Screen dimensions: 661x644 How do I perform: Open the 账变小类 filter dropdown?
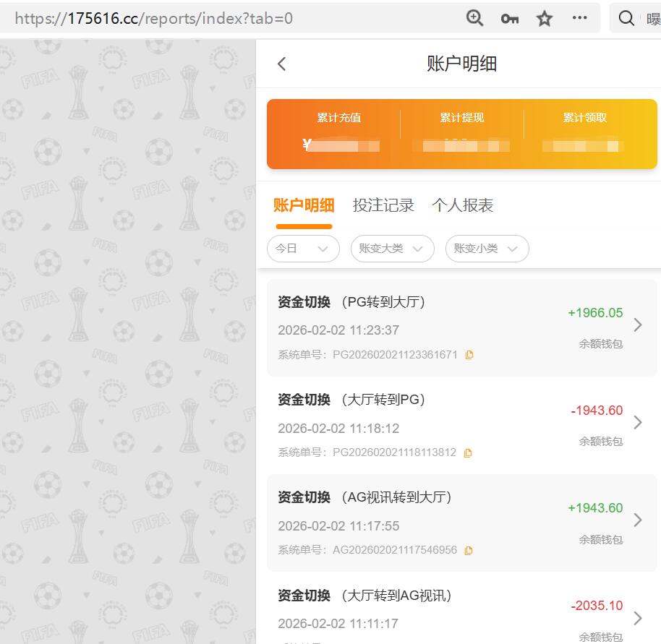point(487,248)
